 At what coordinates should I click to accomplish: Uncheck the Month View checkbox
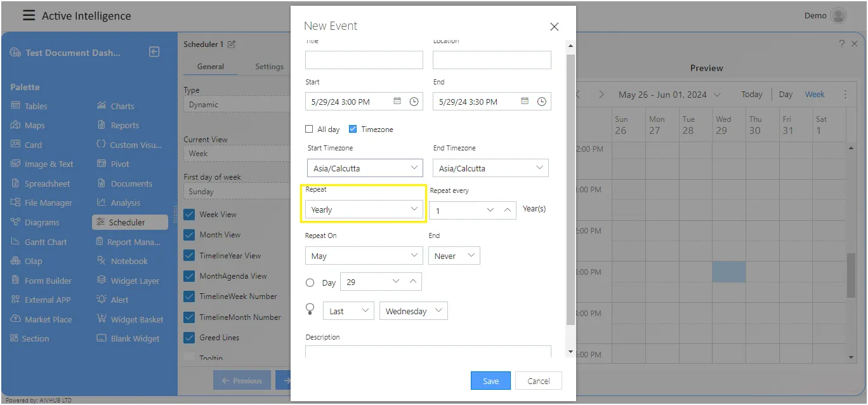coord(189,235)
